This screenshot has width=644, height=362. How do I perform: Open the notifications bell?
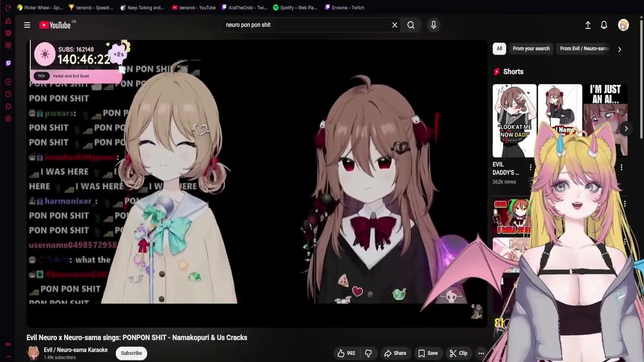click(604, 25)
